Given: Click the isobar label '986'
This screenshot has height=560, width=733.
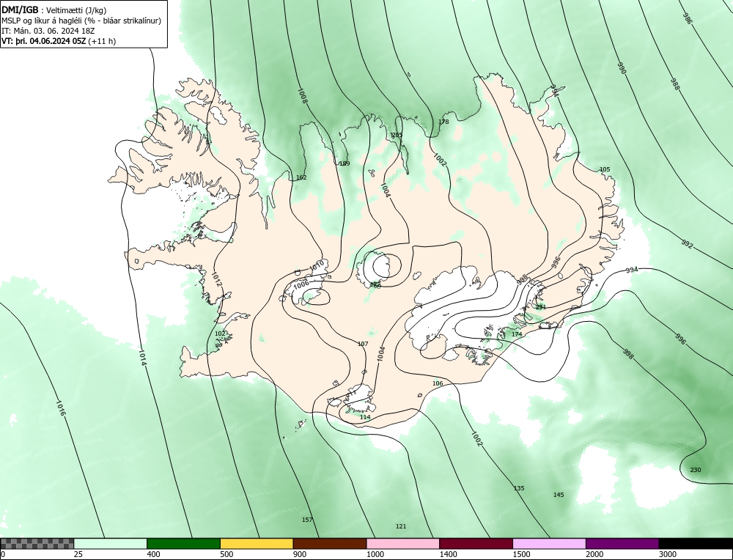Looking at the screenshot, I should tap(688, 19).
